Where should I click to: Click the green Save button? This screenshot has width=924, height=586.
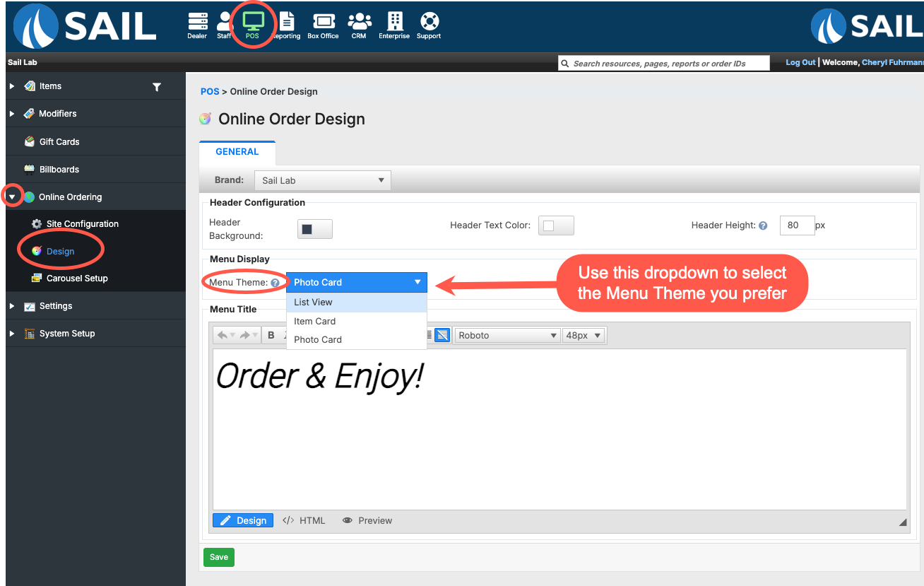point(219,557)
